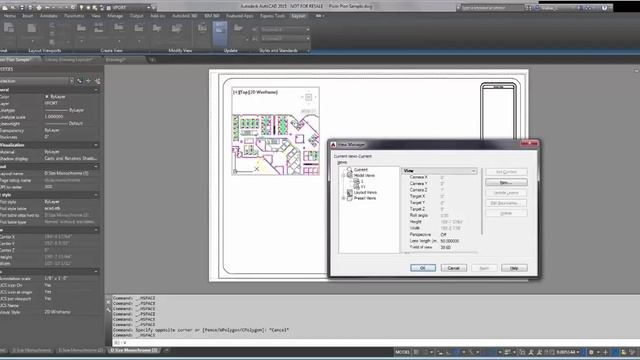Open the Output ribbon tab

136,16
